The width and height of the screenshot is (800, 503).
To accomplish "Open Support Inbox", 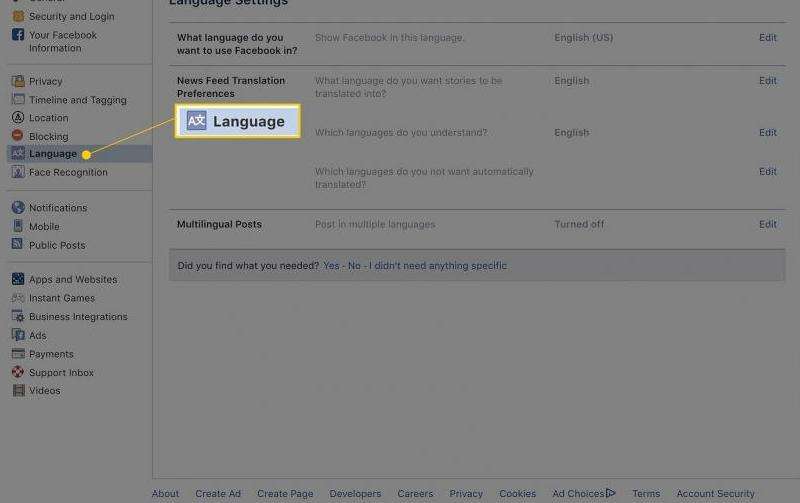I will 61,373.
